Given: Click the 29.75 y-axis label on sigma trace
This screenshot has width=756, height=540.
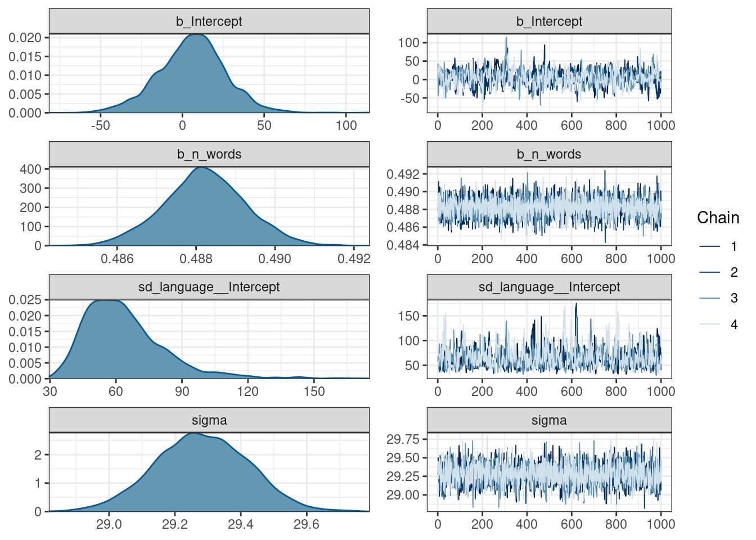Looking at the screenshot, I should point(403,439).
